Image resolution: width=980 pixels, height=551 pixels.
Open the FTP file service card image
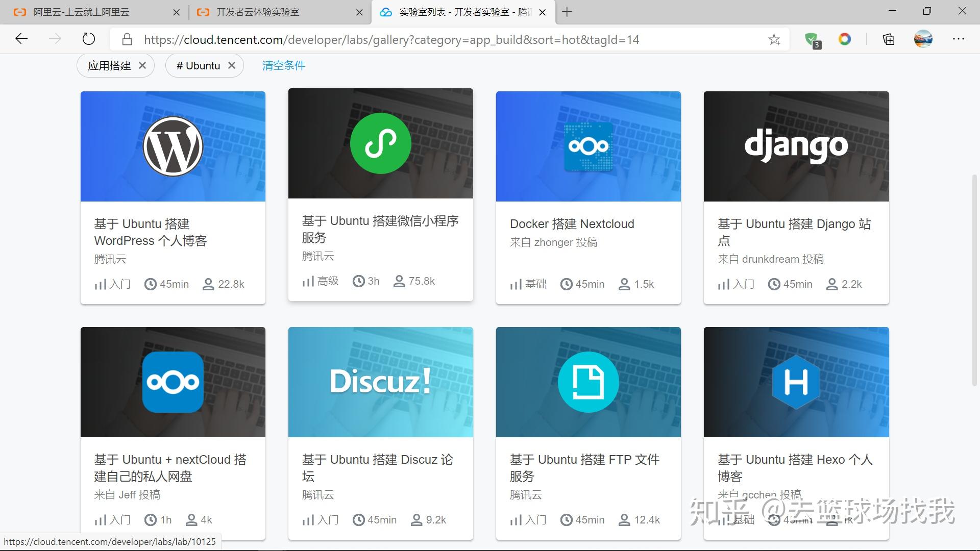pyautogui.click(x=589, y=382)
